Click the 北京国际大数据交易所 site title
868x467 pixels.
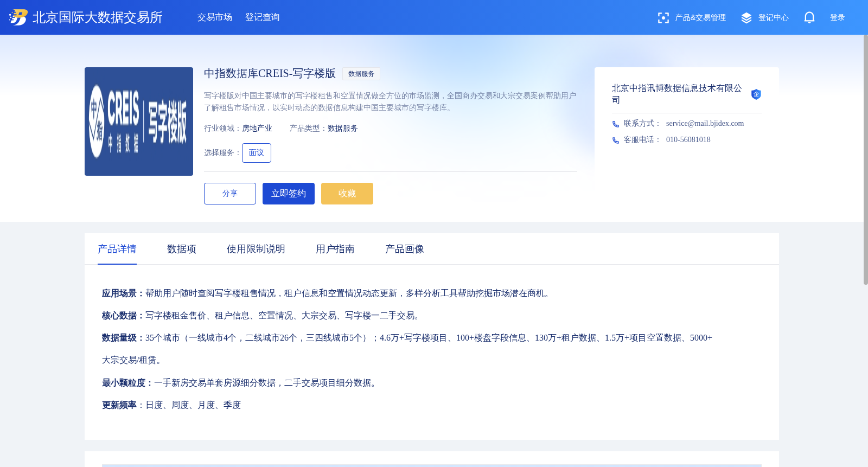pyautogui.click(x=98, y=17)
